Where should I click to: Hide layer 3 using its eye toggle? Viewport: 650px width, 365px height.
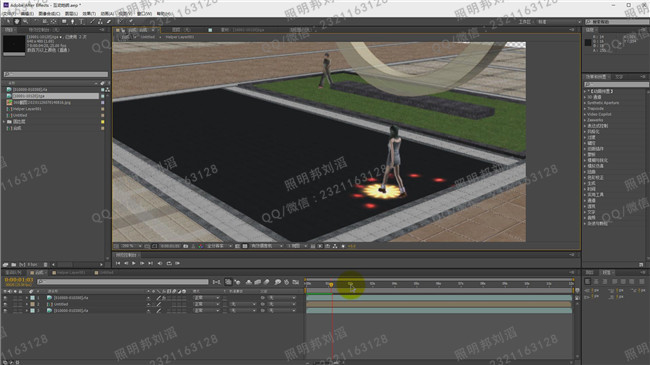tap(5, 310)
